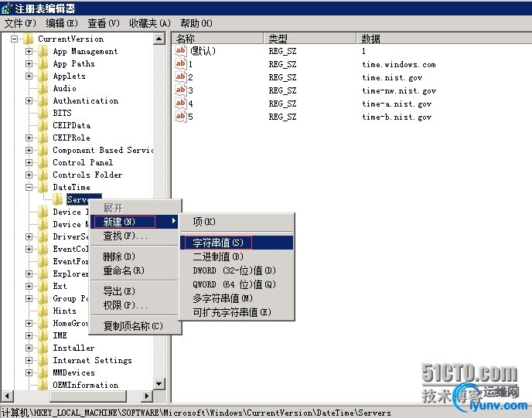This screenshot has width=532, height=418.
Task: Click the tree scrollbar down arrow
Action: point(159,384)
